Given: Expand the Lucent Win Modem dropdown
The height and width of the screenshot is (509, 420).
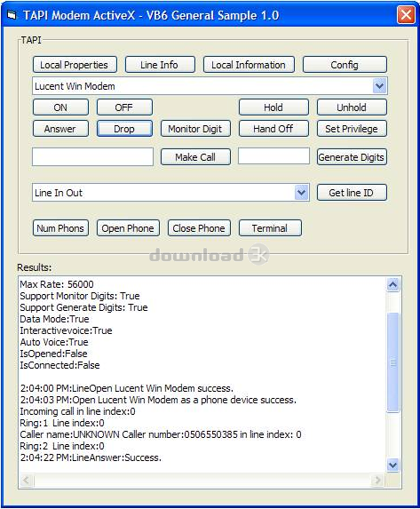Looking at the screenshot, I should [379, 86].
